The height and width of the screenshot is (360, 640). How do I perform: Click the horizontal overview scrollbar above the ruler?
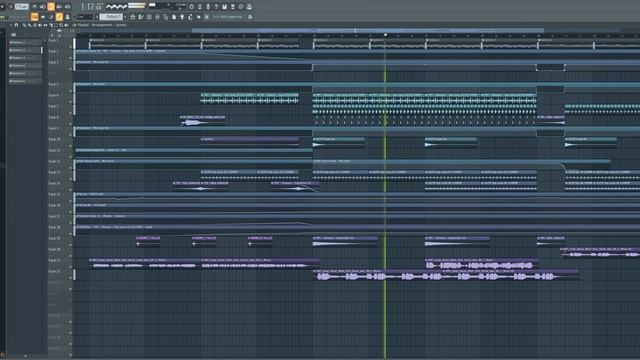(367, 30)
